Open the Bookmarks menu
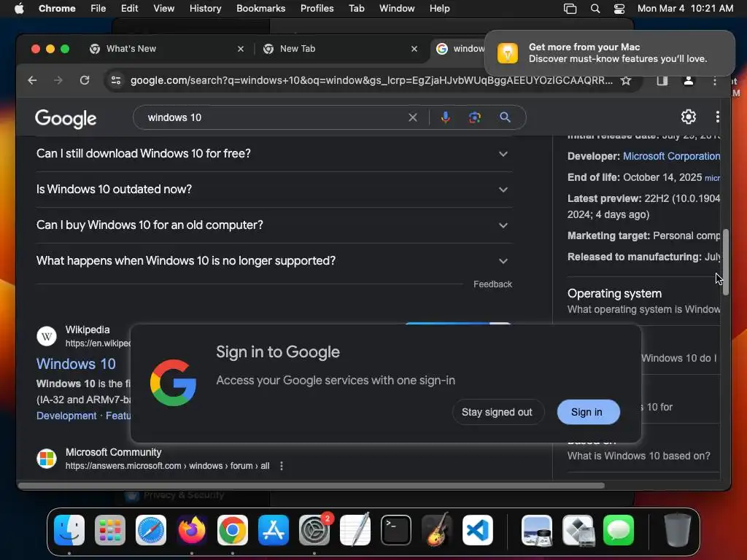The height and width of the screenshot is (560, 747). (x=260, y=9)
